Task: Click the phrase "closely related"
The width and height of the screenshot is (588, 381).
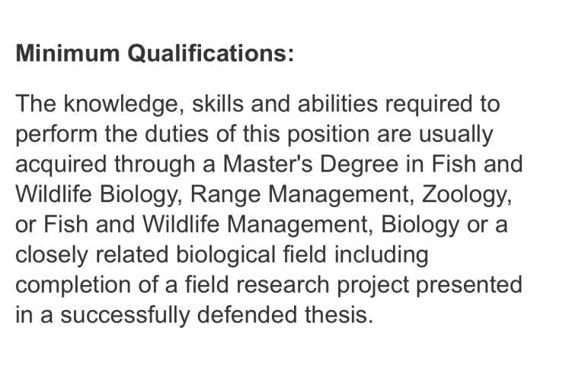Action: coord(92,255)
